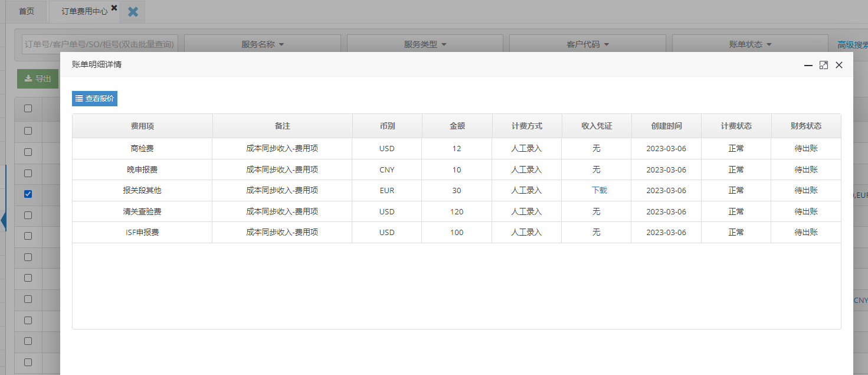Image resolution: width=868 pixels, height=375 pixels.
Task: Click the amount 10 cell
Action: [457, 169]
